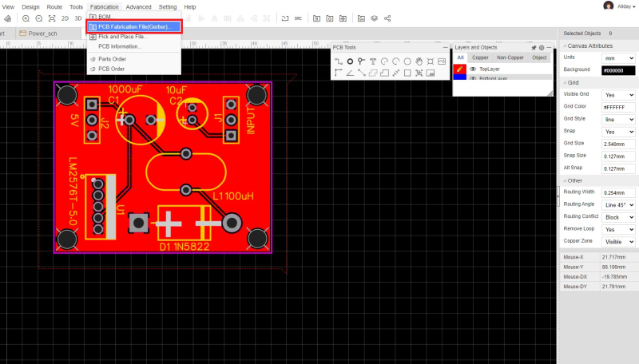Open the Units dropdown
Screen dimensions: 639x364
tap(618, 58)
